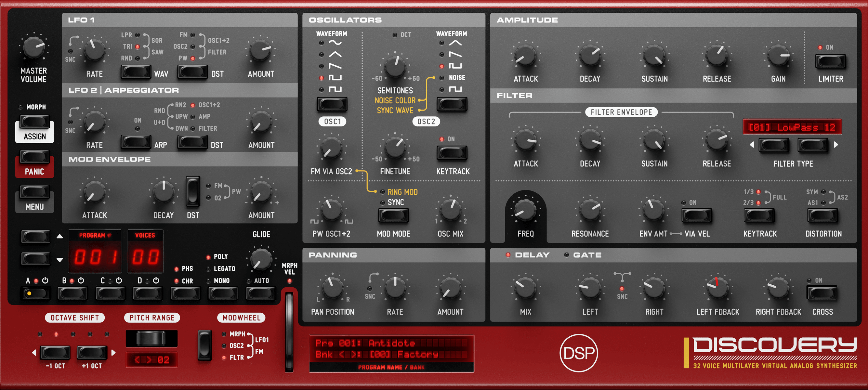
Task: Click the program name bank display
Action: (391, 353)
